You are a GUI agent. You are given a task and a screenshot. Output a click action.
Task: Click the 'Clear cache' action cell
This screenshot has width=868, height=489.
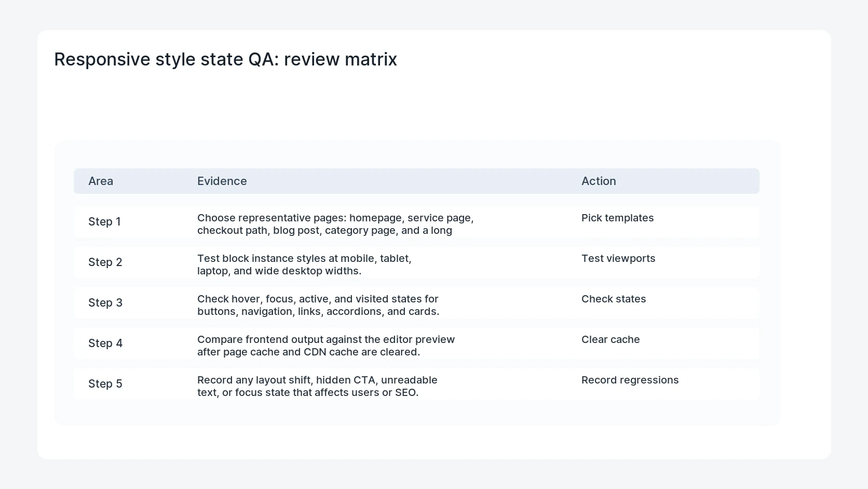click(611, 339)
